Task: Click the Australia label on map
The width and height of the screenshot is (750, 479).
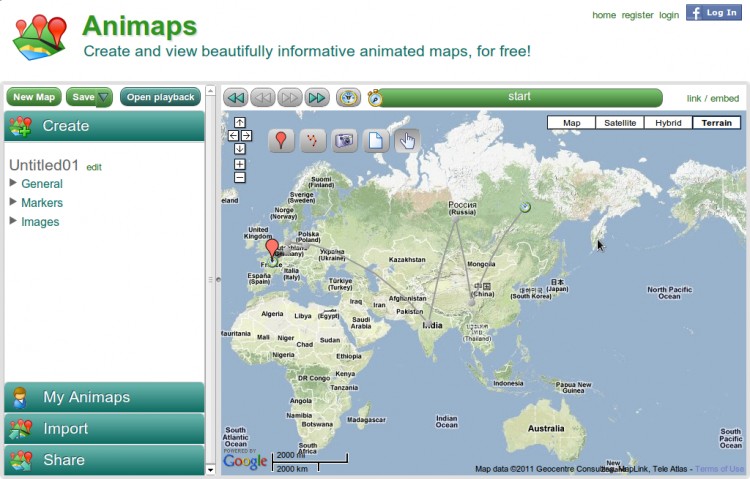Action: [546, 429]
